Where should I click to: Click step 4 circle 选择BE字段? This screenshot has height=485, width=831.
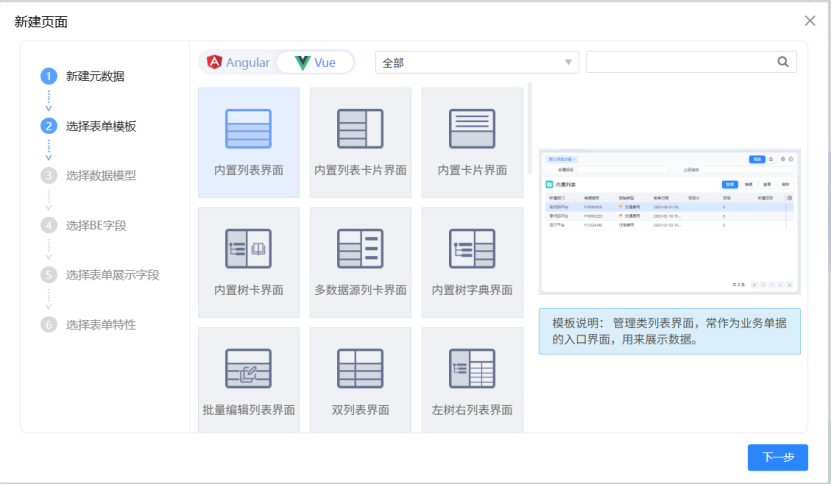[x=49, y=225]
